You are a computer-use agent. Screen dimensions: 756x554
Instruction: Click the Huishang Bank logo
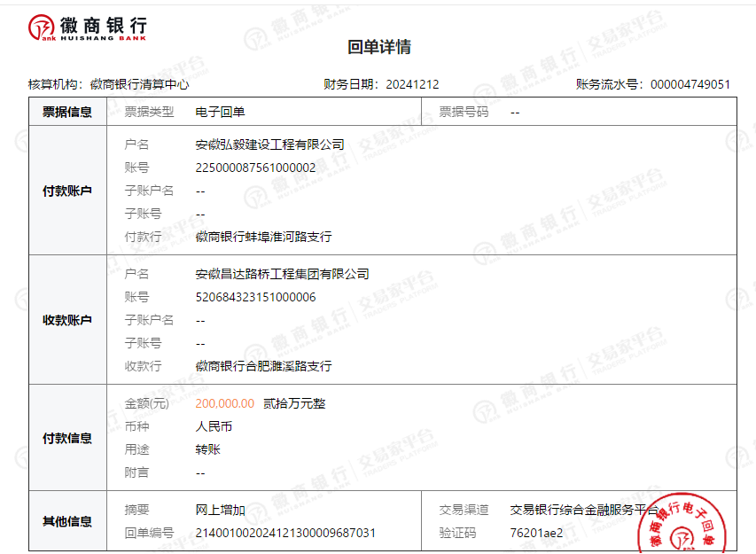[x=88, y=28]
